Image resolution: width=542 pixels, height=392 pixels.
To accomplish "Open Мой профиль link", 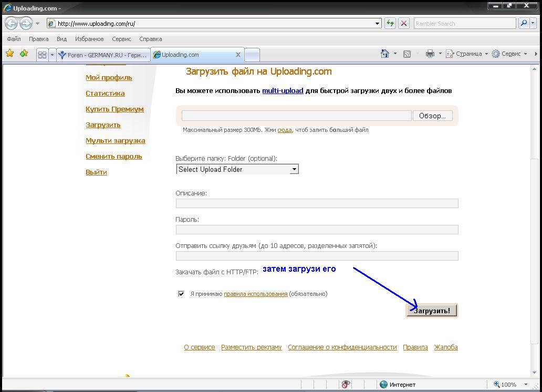I will pos(109,77).
